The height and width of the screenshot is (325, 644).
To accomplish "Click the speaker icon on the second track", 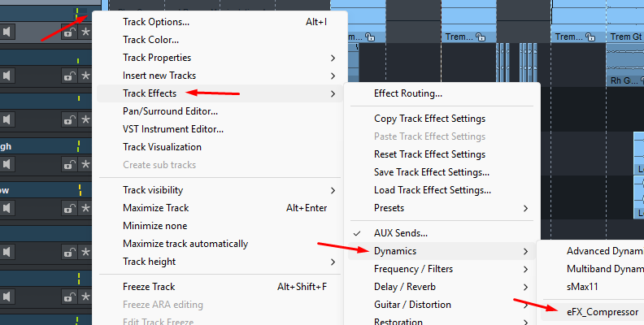I will [x=7, y=76].
